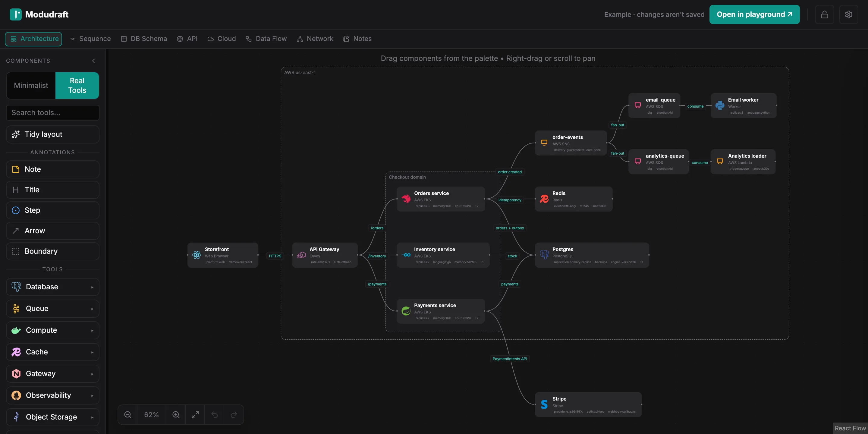The width and height of the screenshot is (868, 434).
Task: Click the PostgreSQL elephant icon on Postgres node
Action: pyautogui.click(x=544, y=255)
